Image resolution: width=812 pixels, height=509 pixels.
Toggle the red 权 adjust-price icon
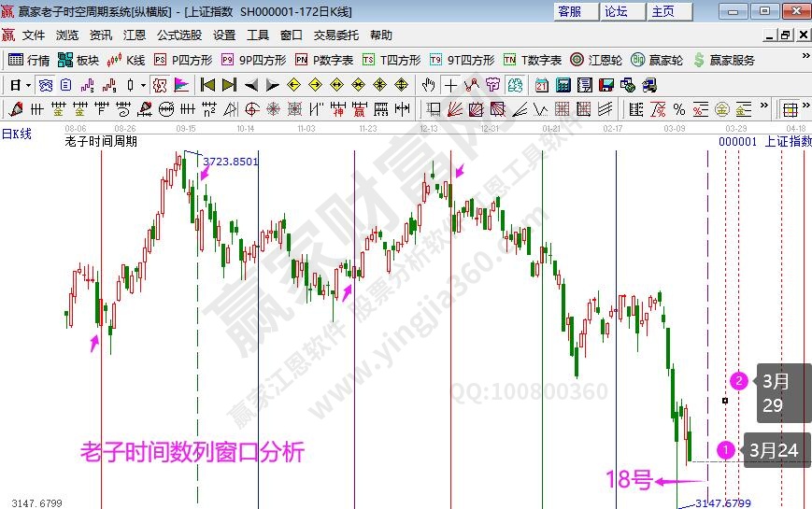tap(160, 85)
